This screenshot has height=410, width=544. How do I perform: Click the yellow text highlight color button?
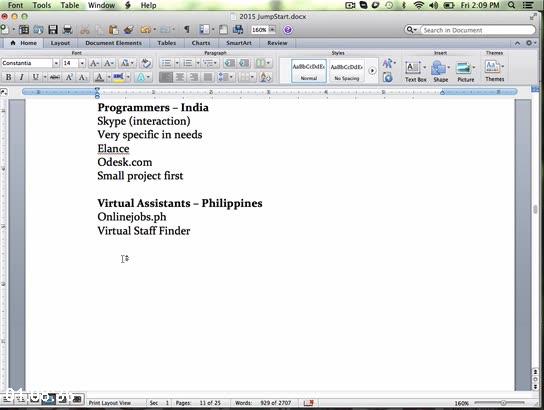point(118,77)
